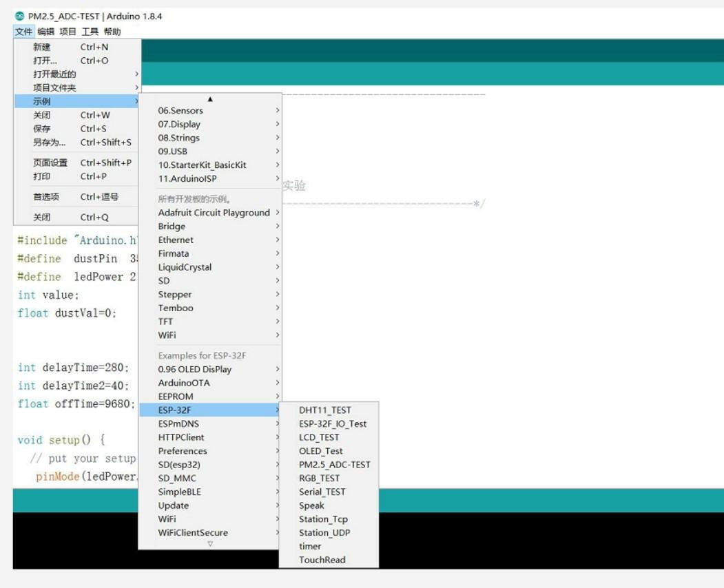Screen dimensions: 724x588
Task: Open WiFiClientSecure examples submenu
Action: pyautogui.click(x=210, y=533)
